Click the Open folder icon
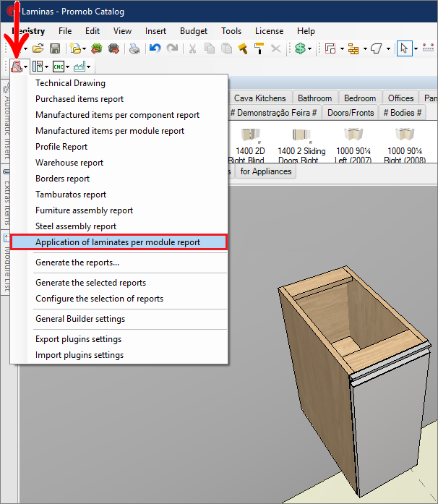Image resolution: width=438 pixels, height=504 pixels. pyautogui.click(x=38, y=48)
